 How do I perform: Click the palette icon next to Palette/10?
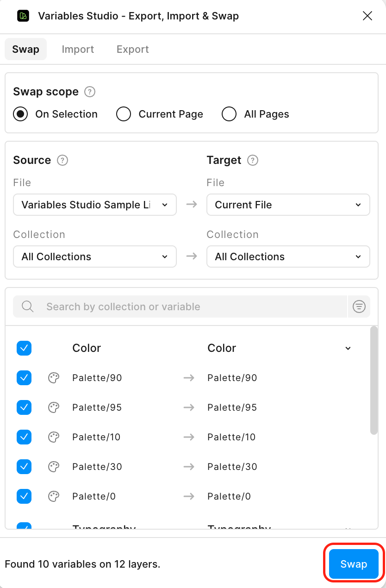point(54,437)
